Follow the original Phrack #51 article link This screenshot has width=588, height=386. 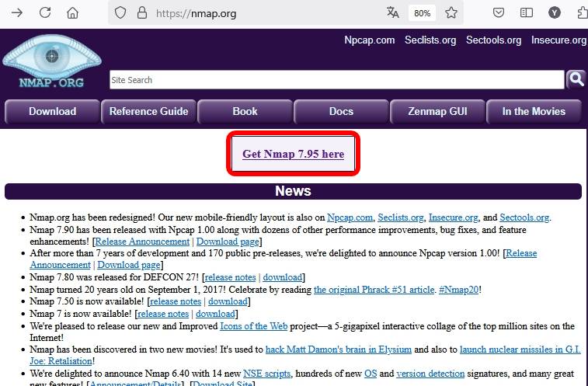tap(374, 290)
